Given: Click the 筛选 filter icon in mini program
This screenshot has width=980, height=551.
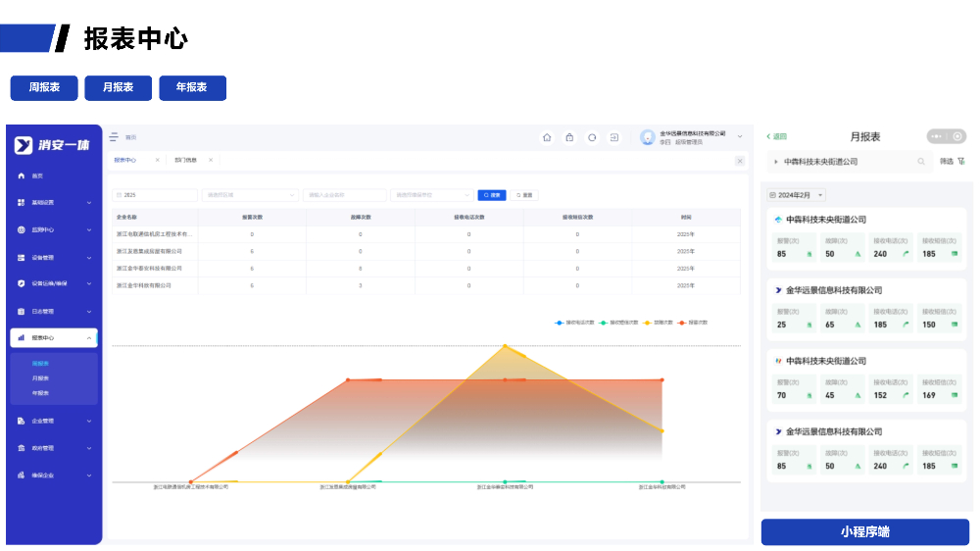Looking at the screenshot, I should (961, 162).
